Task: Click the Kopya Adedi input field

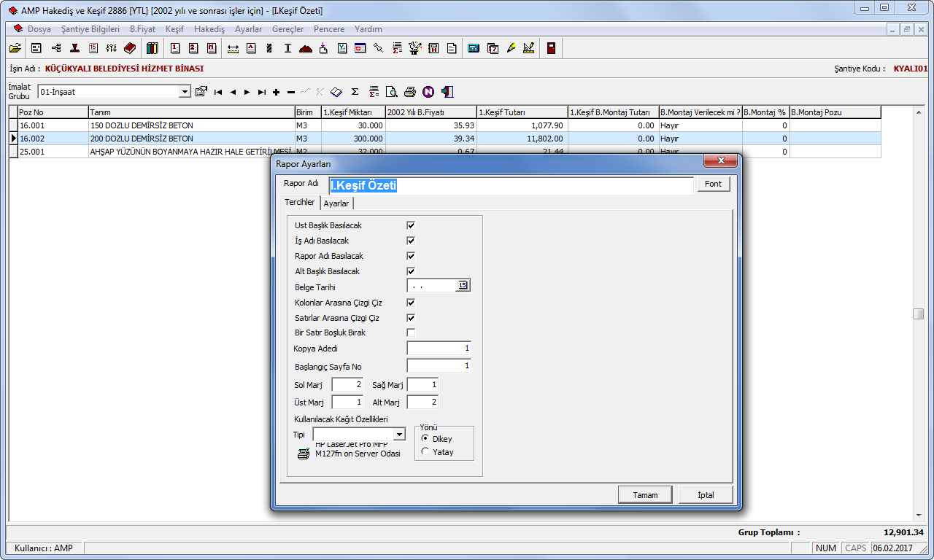Action: pos(439,349)
